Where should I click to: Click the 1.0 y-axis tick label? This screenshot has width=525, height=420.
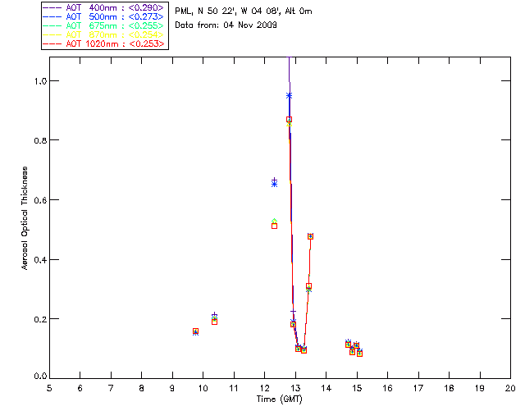[x=40, y=81]
